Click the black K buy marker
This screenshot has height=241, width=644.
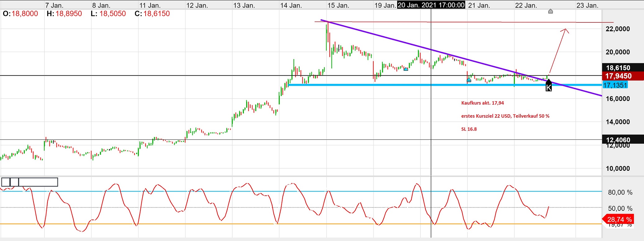(549, 86)
